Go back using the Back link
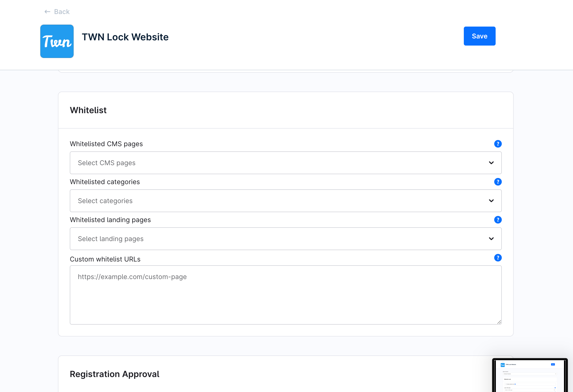The height and width of the screenshot is (392, 573). pos(57,12)
